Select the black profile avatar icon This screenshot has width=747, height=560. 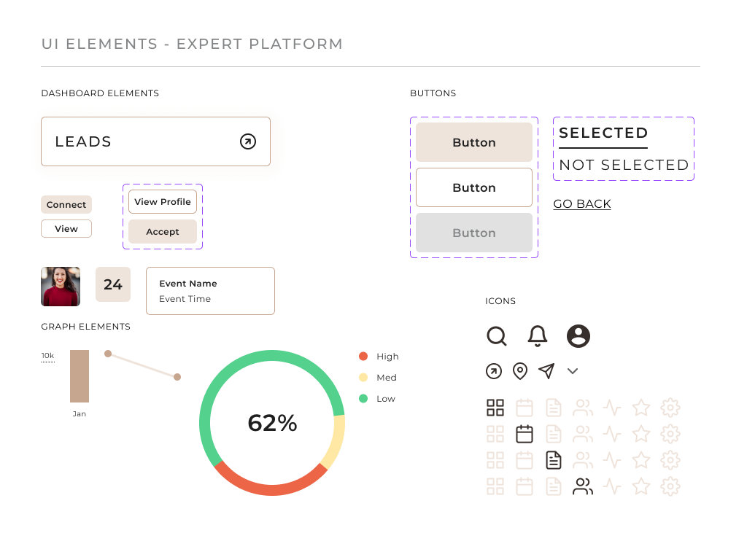[x=578, y=336]
